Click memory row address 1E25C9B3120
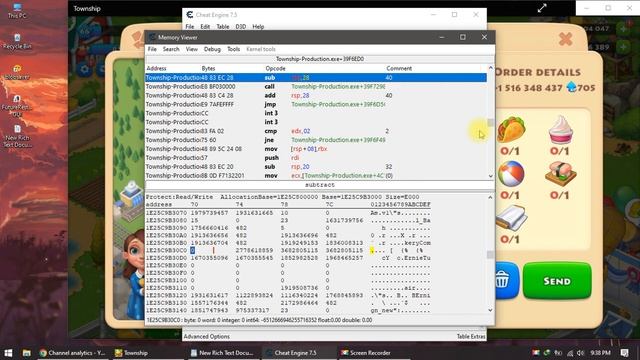The height and width of the screenshot is (360, 640). coord(166,295)
